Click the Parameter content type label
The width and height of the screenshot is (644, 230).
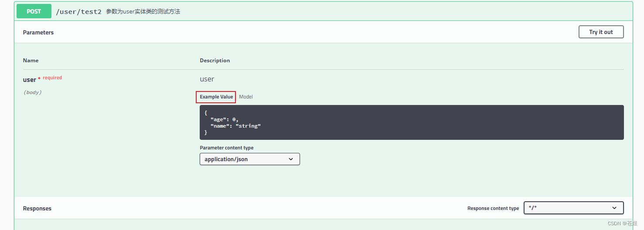coord(227,148)
